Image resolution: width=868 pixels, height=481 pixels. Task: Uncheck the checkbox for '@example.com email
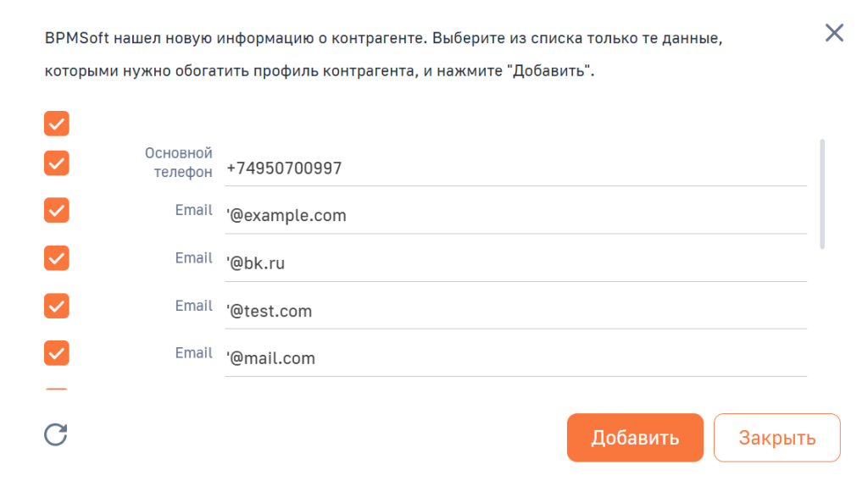[x=57, y=210]
